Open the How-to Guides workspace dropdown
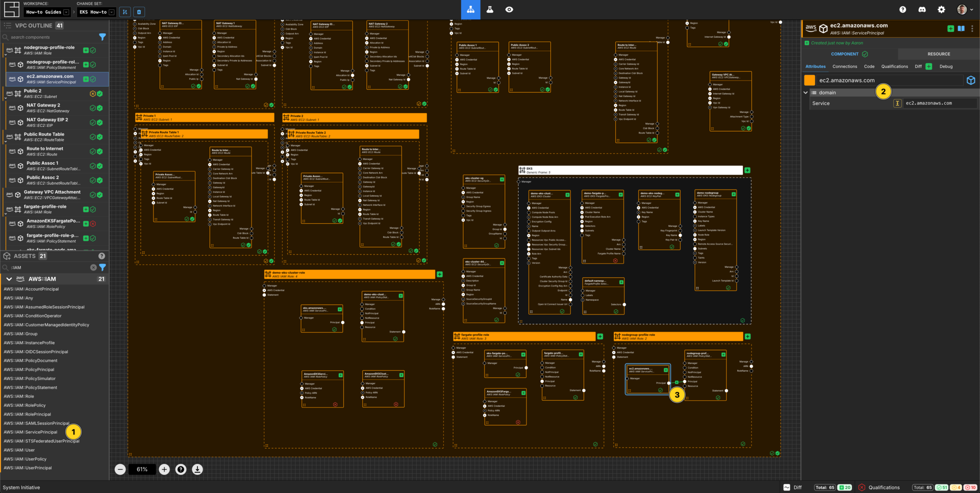This screenshot has width=980, height=493. coord(47,12)
